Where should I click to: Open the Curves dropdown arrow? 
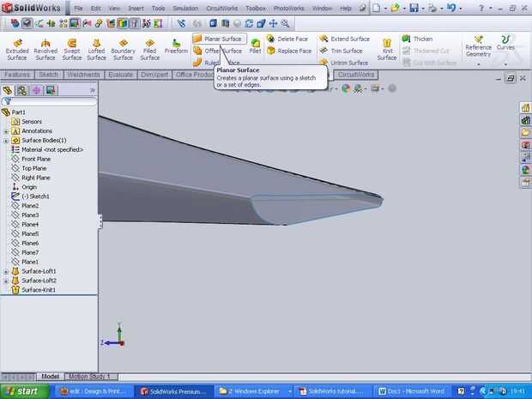505,63
